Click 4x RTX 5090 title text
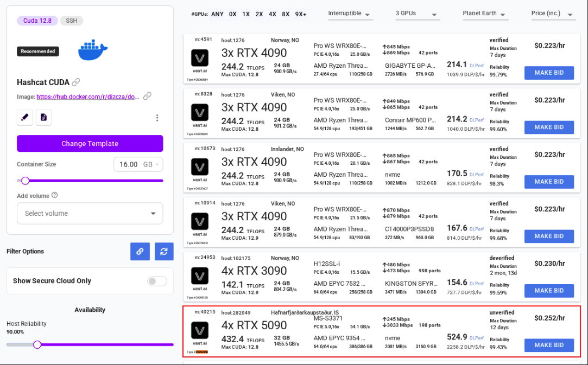The height and width of the screenshot is (365, 588). 254,325
